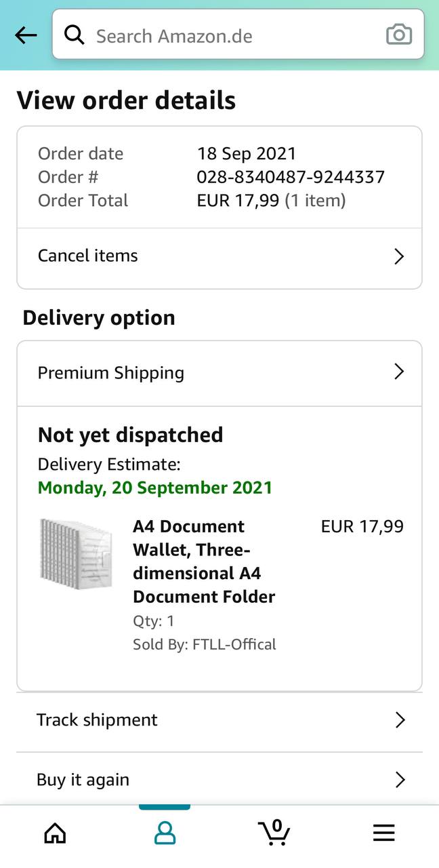Select Cancel items option
439x868 pixels.
tap(88, 256)
